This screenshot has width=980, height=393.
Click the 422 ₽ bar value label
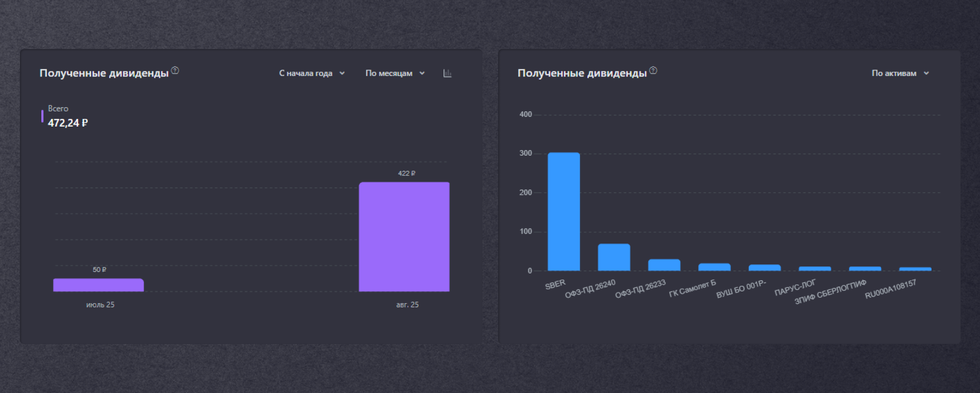407,174
